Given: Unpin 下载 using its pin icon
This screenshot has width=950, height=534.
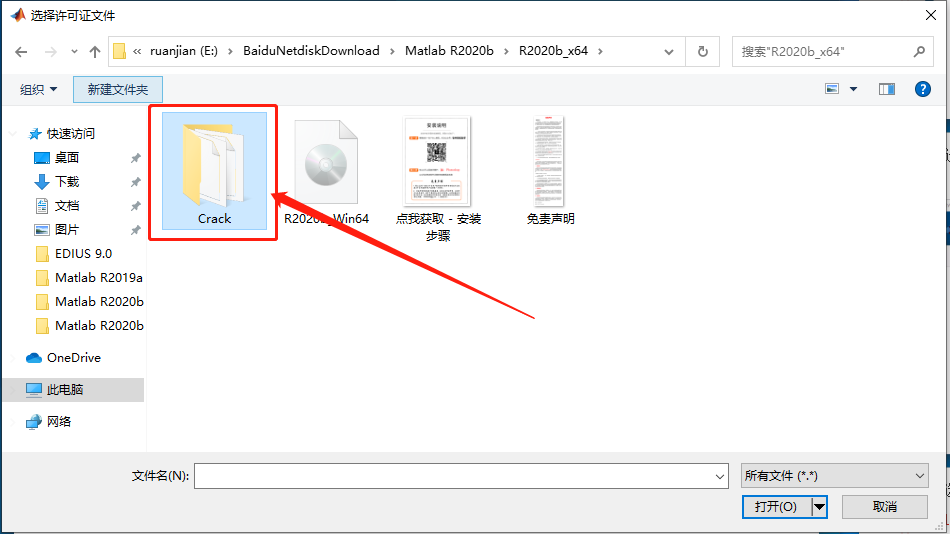Looking at the screenshot, I should [136, 182].
